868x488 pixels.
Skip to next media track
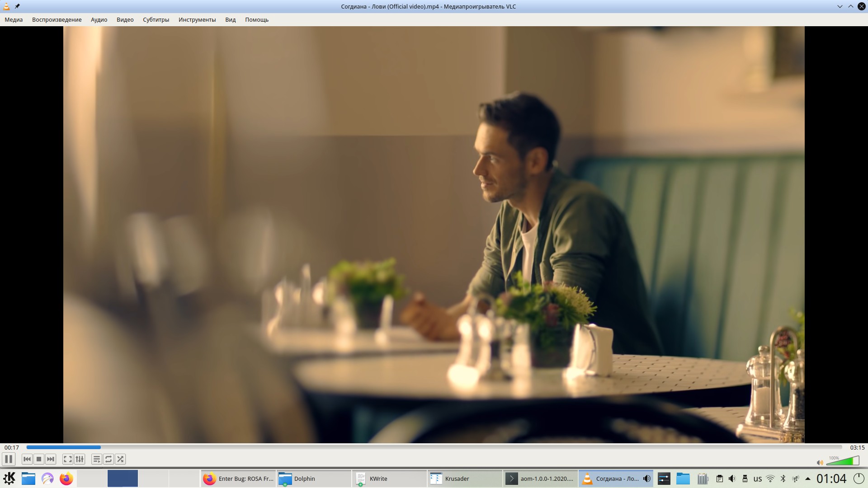point(51,459)
